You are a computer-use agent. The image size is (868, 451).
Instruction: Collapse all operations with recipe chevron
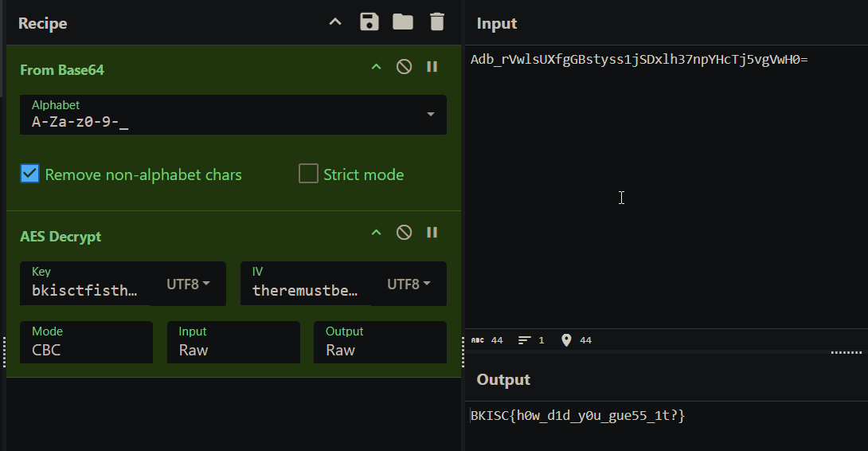point(335,22)
